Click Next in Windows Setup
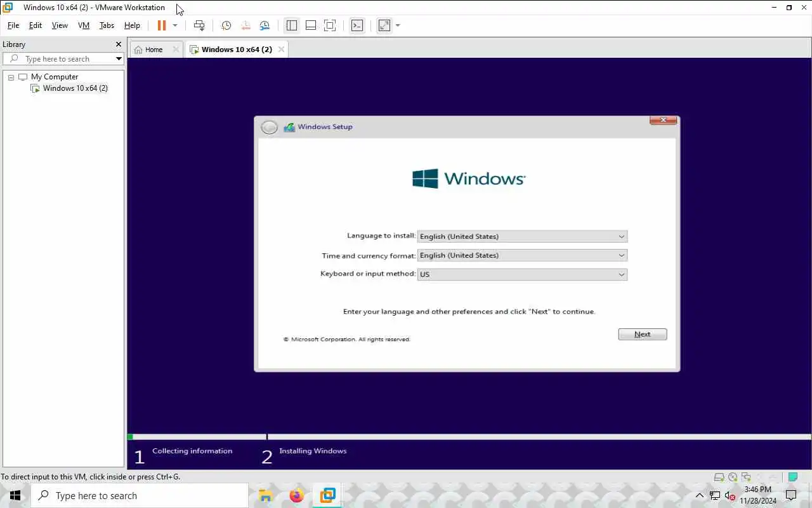The height and width of the screenshot is (508, 812). (643, 334)
